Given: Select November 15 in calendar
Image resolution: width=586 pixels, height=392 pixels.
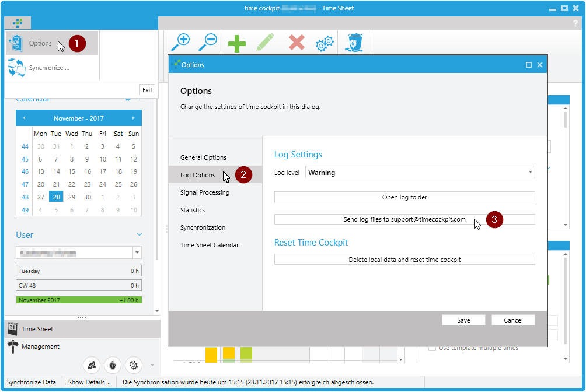Looking at the screenshot, I should click(72, 171).
